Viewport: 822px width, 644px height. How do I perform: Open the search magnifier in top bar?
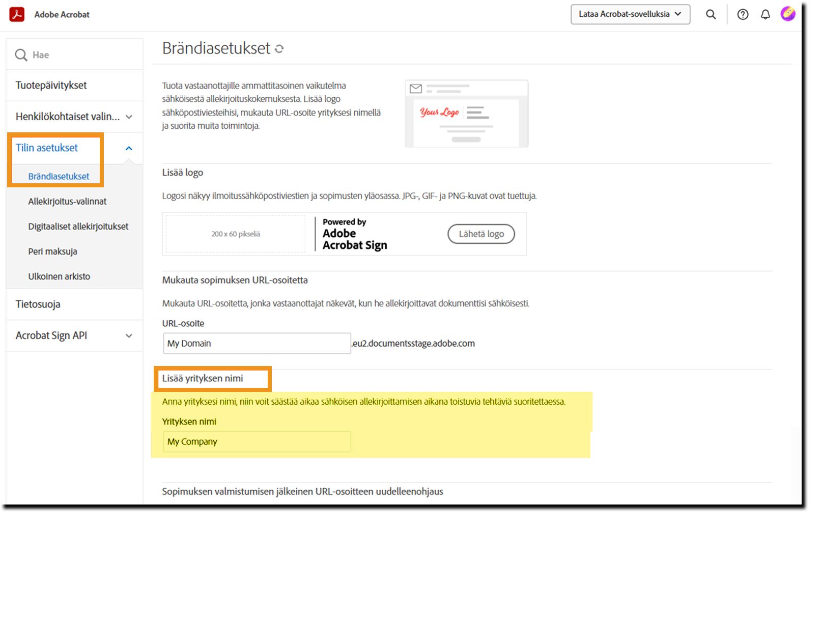(711, 14)
